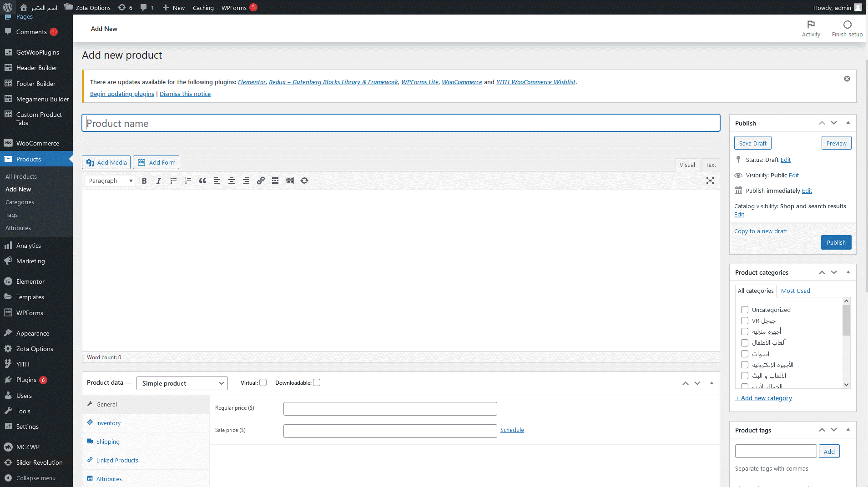868x487 pixels.
Task: Insert a numbered list
Action: (188, 181)
